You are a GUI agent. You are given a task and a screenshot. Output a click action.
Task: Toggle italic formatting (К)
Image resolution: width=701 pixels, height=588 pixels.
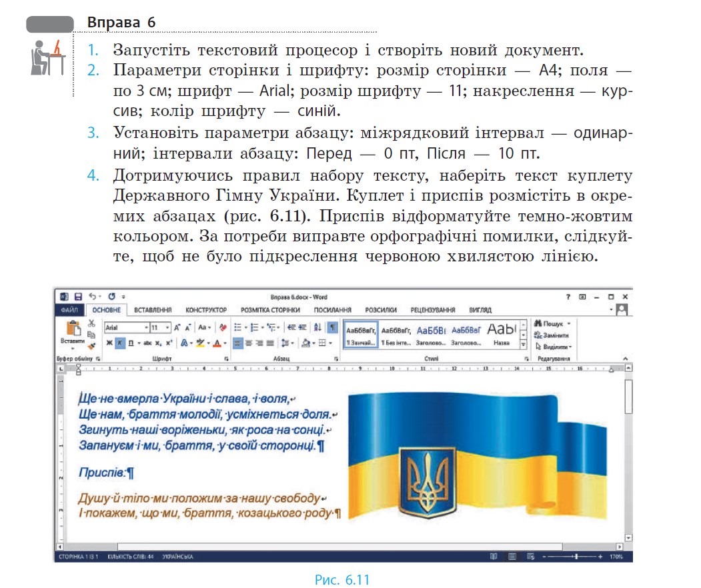pos(120,343)
